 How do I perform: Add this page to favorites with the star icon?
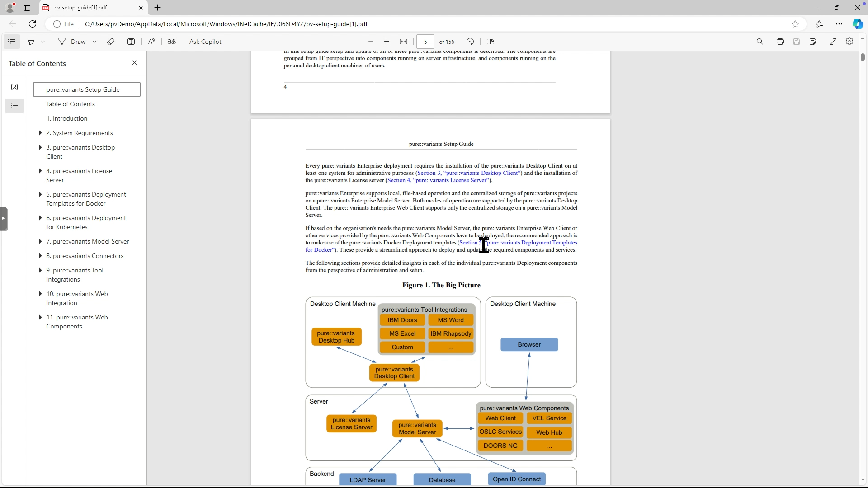point(795,24)
